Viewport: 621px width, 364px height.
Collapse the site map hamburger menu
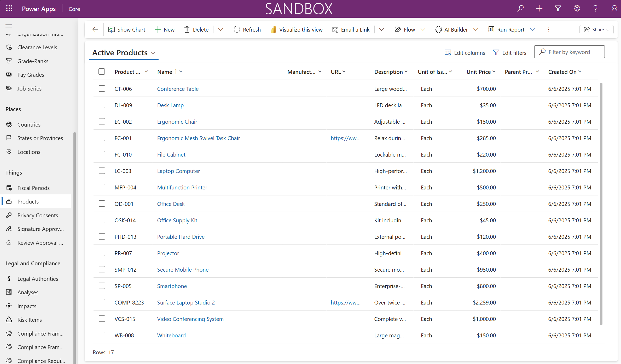(x=9, y=26)
